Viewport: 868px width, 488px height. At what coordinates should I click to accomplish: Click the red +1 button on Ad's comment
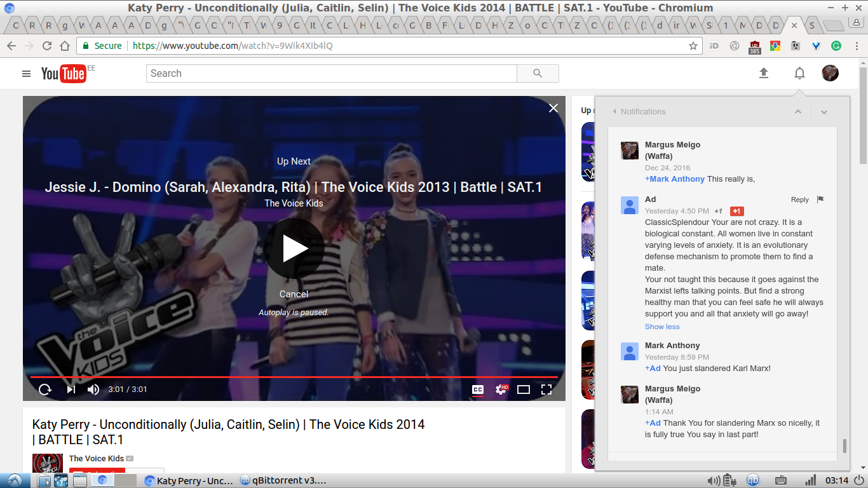click(x=737, y=211)
